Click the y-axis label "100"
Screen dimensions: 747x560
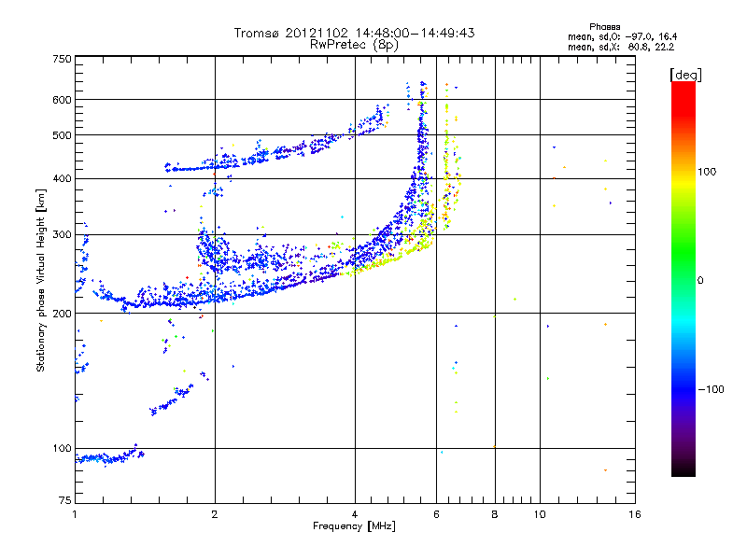pyautogui.click(x=62, y=448)
